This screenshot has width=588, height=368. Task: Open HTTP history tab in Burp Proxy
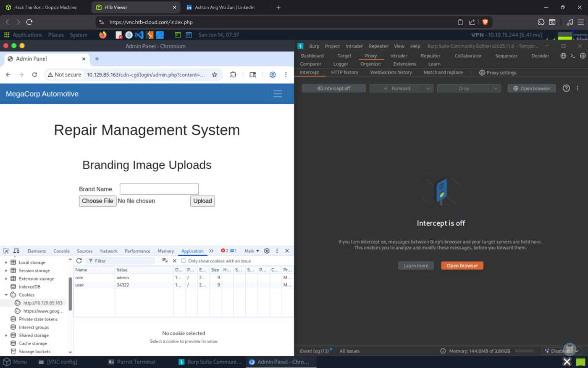tap(344, 72)
